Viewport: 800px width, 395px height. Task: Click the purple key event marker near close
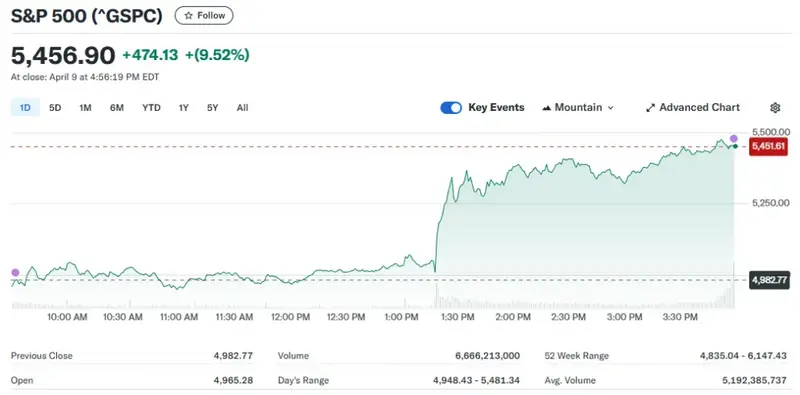click(734, 138)
